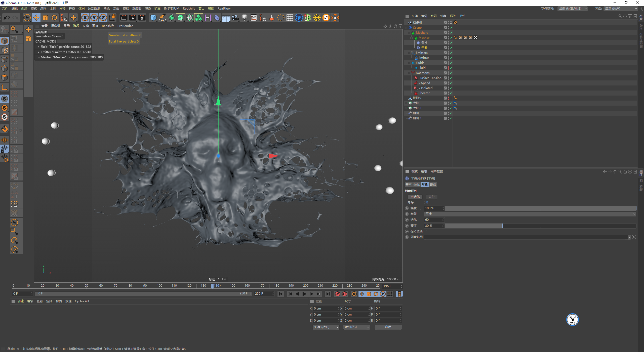Image resolution: width=644 pixels, height=352 pixels.
Task: Click the coordinate system cube icon
Action: (x=112, y=18)
